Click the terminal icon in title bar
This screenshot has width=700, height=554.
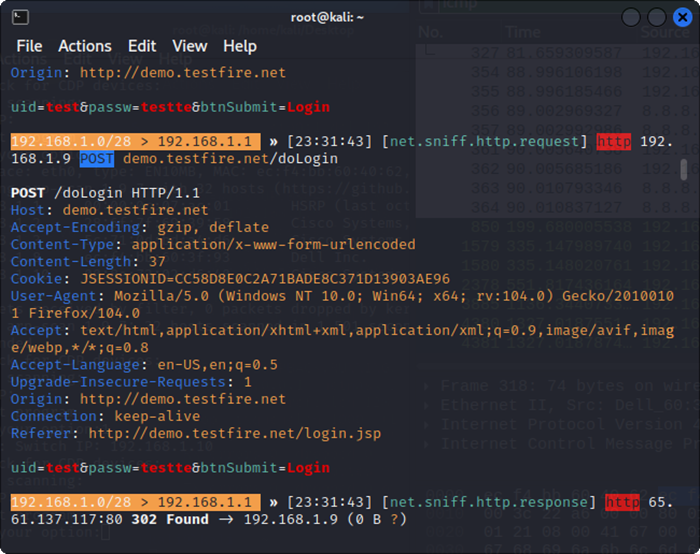click(20, 17)
